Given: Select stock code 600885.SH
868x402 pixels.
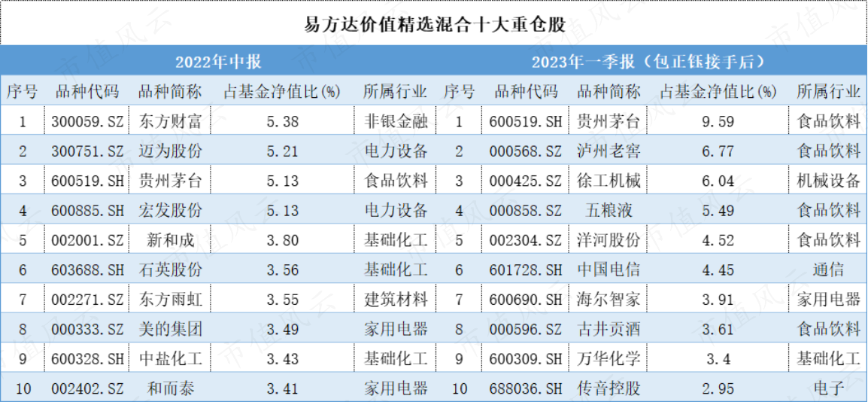Looking at the screenshot, I should coord(87,211).
